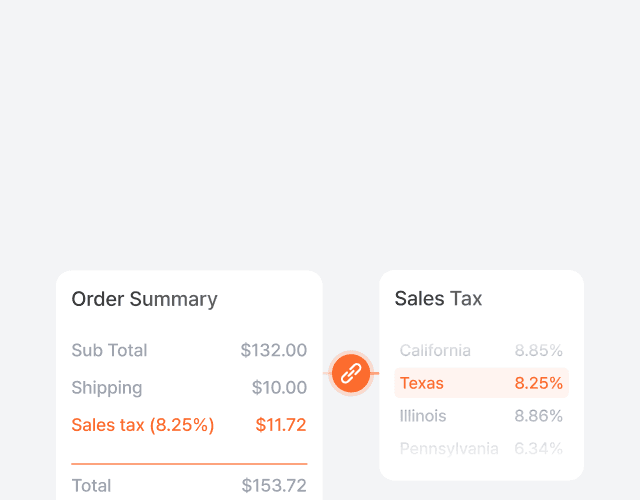Click Sales tax (8.25%) label
The width and height of the screenshot is (640, 500).
(143, 425)
